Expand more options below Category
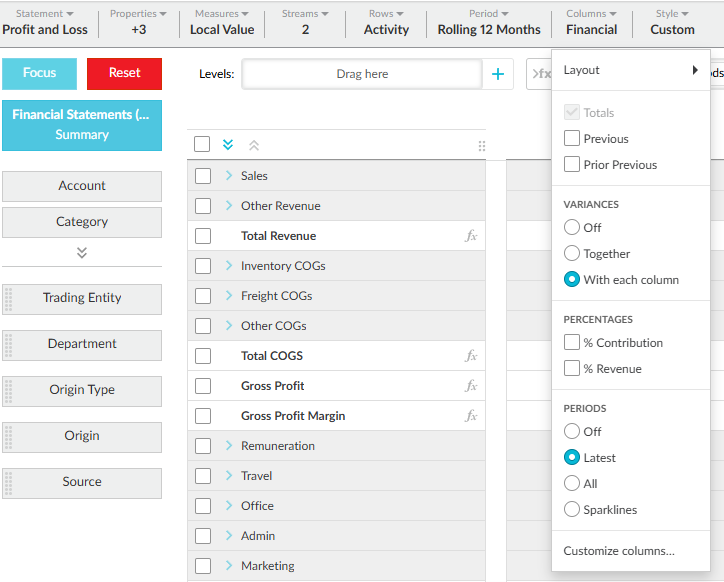Viewport: 724px width, 582px height. pyautogui.click(x=82, y=253)
